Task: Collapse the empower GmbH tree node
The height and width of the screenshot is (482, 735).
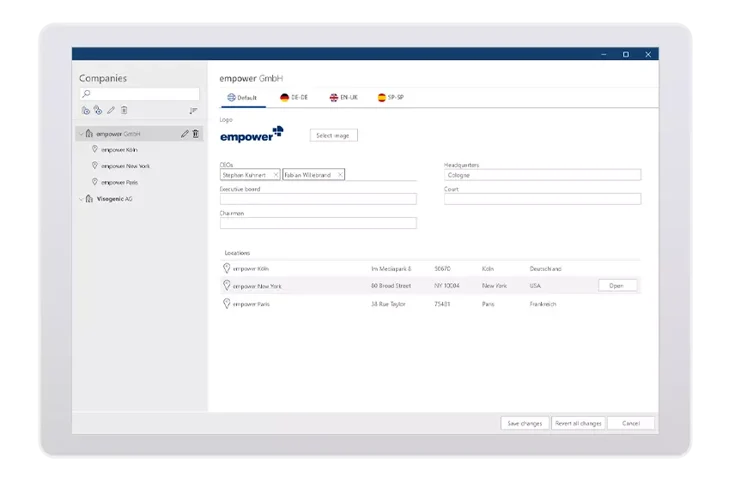Action: 80,133
